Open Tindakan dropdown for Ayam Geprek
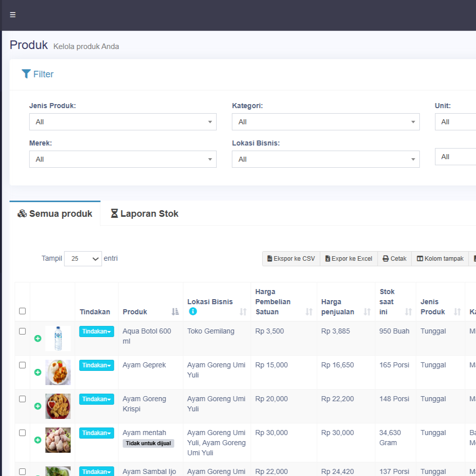Viewport: 476px width, 476px height. pos(97,365)
